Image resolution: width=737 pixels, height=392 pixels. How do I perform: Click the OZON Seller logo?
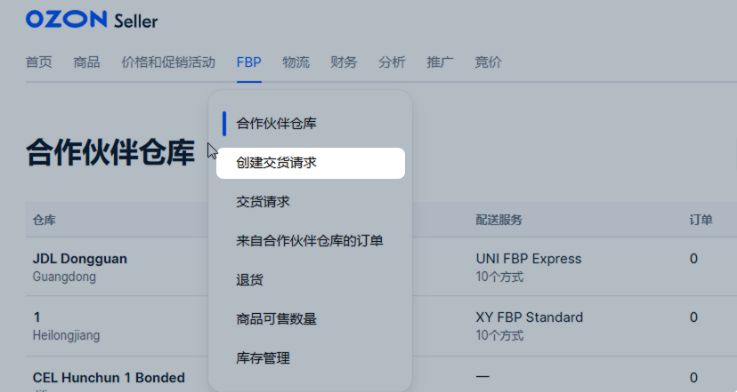[92, 20]
